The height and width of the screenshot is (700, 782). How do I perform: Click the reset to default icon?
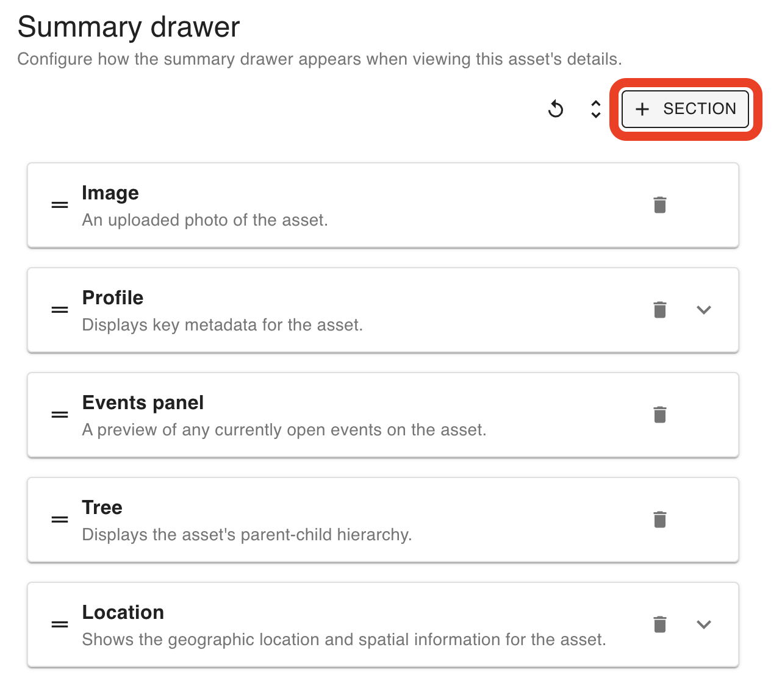point(556,109)
